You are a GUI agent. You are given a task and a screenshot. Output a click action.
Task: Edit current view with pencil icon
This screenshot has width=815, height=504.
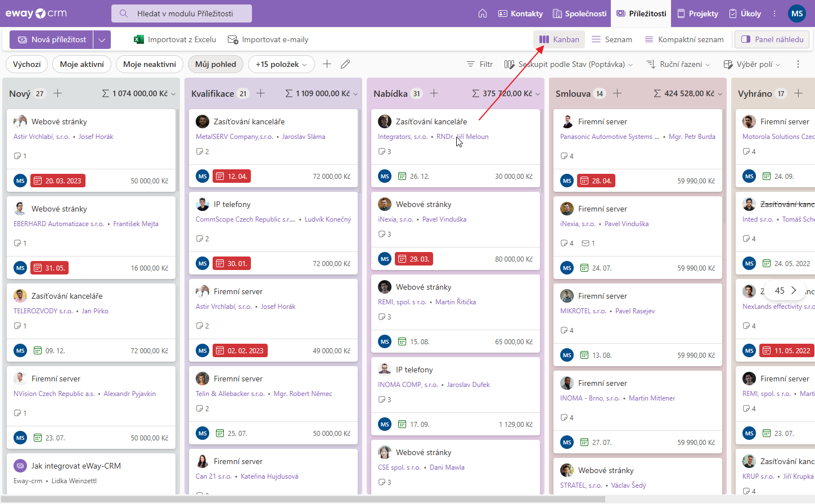(345, 64)
